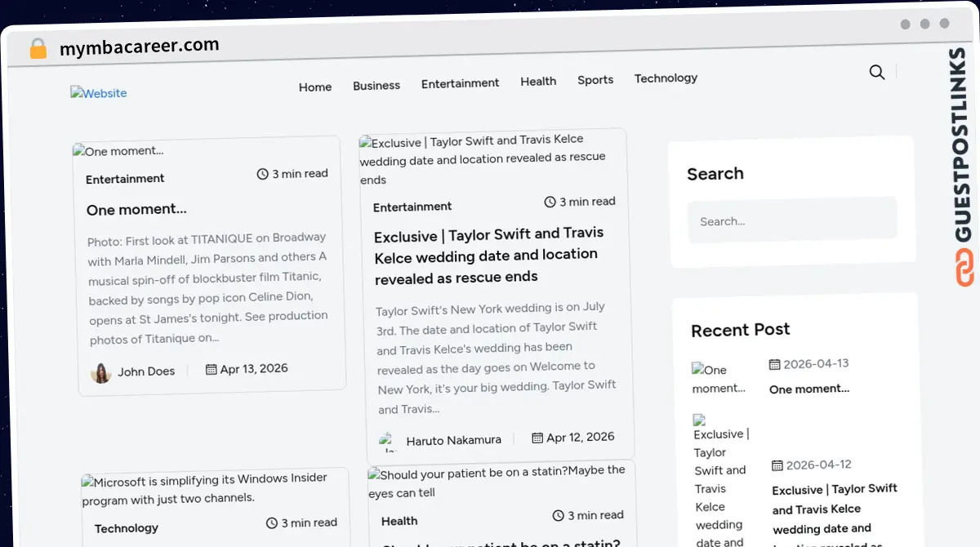Image resolution: width=980 pixels, height=547 pixels.
Task: Click the Recent Post heading
Action: point(741,331)
